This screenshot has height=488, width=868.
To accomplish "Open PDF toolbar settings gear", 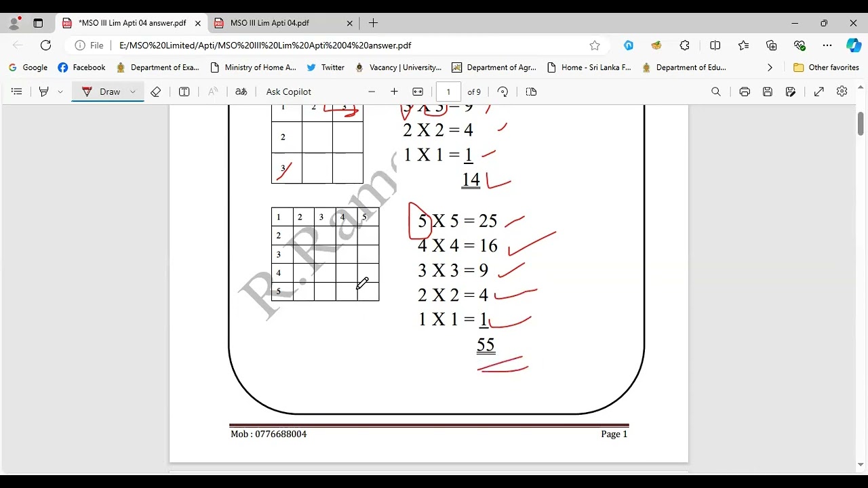I will (842, 91).
